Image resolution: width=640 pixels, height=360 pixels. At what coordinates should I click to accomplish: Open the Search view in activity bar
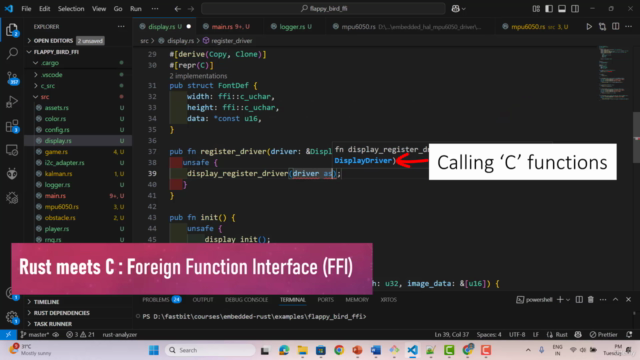12,53
